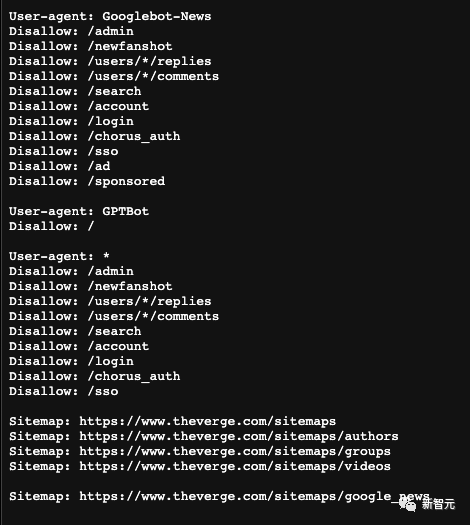The width and height of the screenshot is (470, 525).
Task: Open the sitemaps/videos URL
Action: coord(235,466)
